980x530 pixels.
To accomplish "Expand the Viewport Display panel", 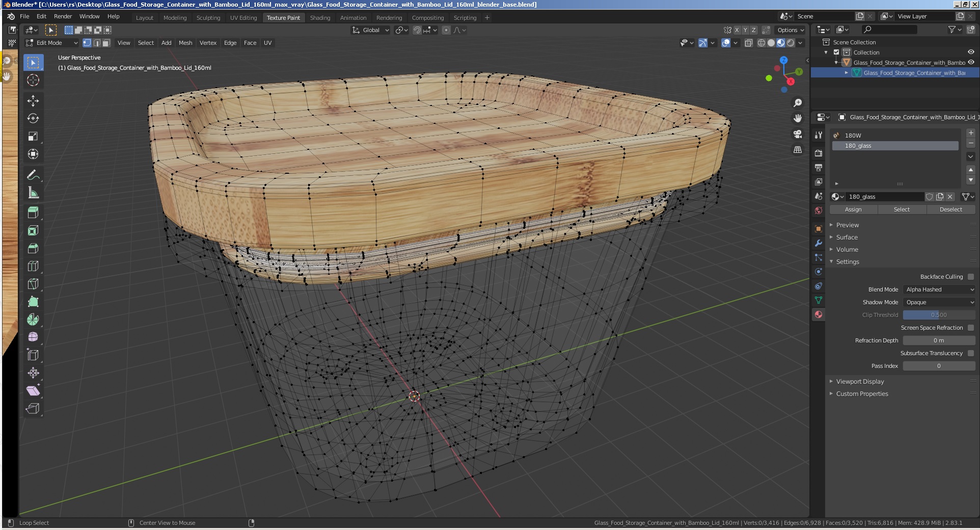I will [860, 381].
